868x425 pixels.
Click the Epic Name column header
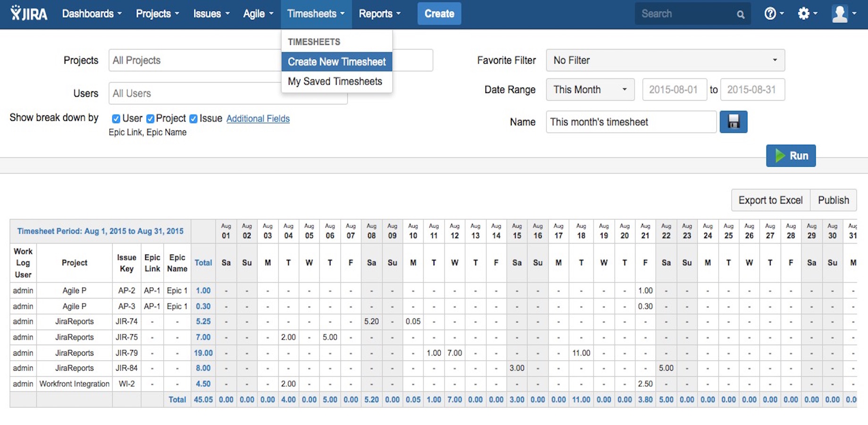[177, 263]
